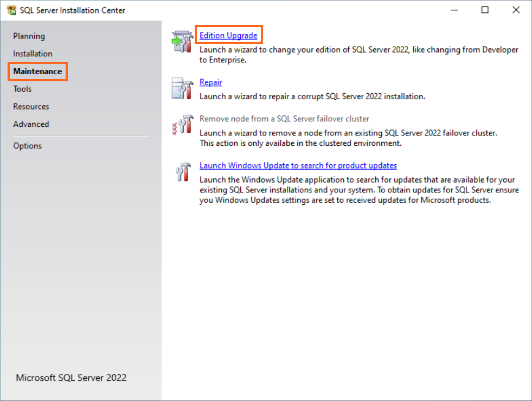Viewport: 532px width, 401px height.
Task: Click the 'repair a corrupt SQL Server 2022' description
Action: point(312,96)
